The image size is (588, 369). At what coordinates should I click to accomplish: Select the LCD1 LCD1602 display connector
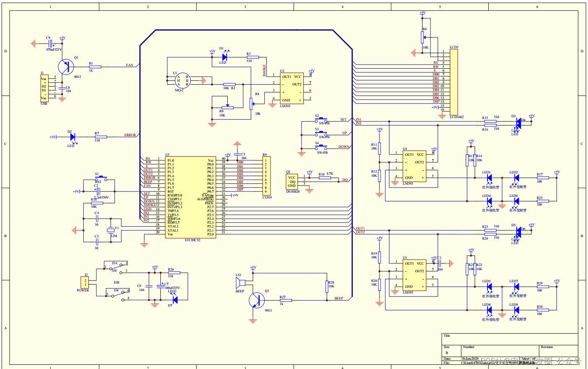(454, 82)
